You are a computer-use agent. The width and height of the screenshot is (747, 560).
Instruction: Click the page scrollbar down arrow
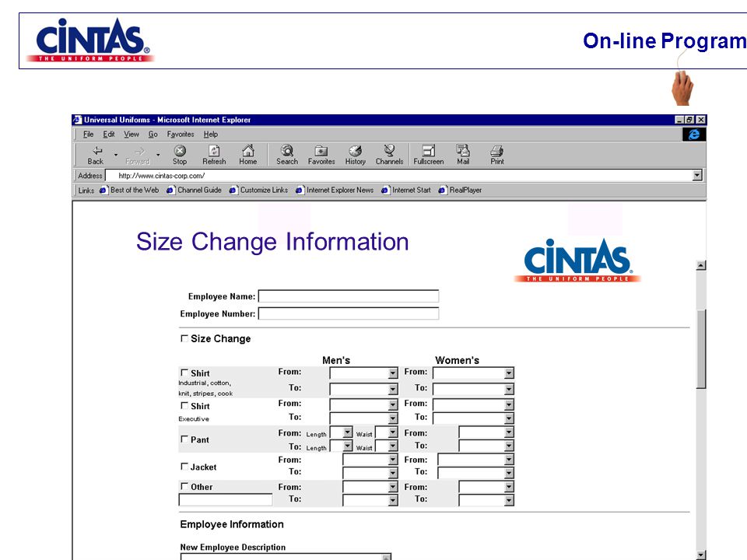click(701, 555)
